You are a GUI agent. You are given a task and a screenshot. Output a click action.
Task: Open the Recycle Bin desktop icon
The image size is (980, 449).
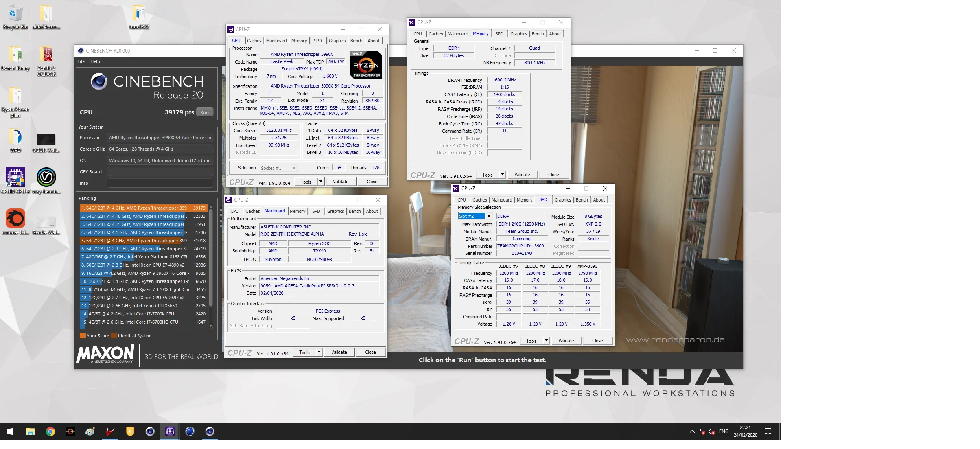pyautogui.click(x=15, y=17)
